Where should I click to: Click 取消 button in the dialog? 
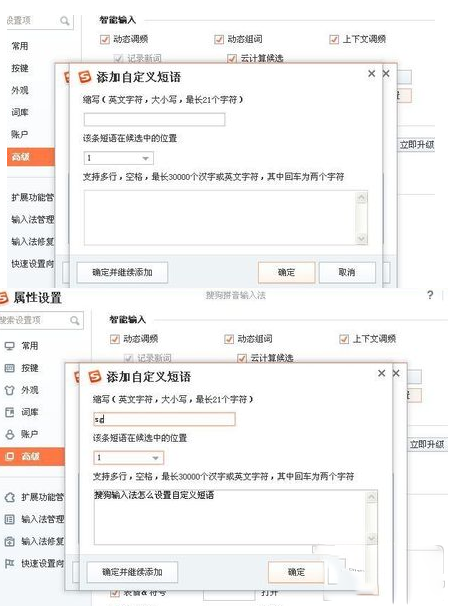(347, 272)
